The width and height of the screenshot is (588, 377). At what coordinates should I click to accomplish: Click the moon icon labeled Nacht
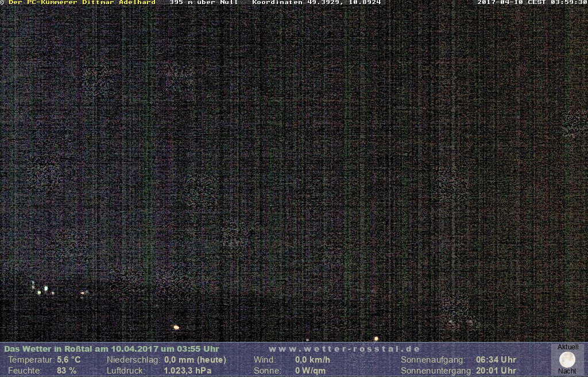pyautogui.click(x=567, y=360)
